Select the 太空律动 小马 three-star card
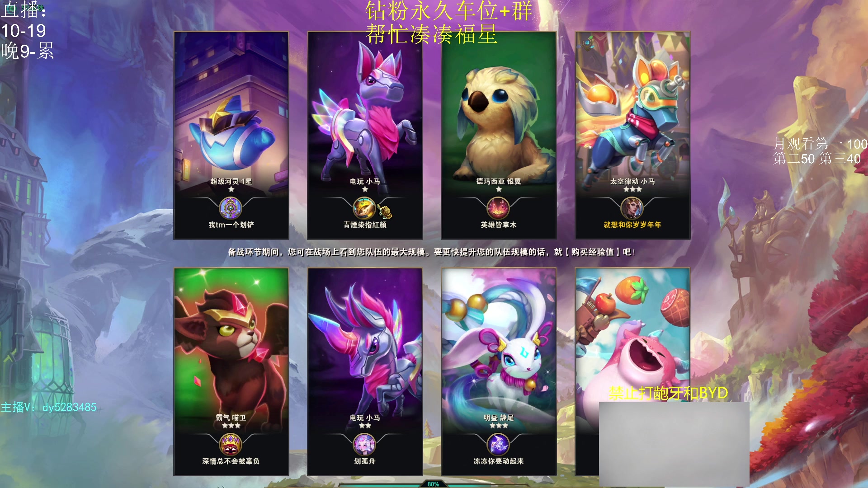The height and width of the screenshot is (488, 868). [632, 135]
